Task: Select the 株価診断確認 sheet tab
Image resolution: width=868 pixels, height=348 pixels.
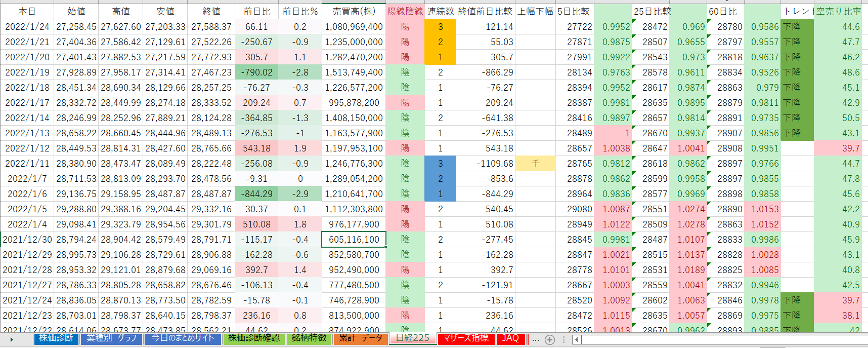Action: tap(253, 338)
